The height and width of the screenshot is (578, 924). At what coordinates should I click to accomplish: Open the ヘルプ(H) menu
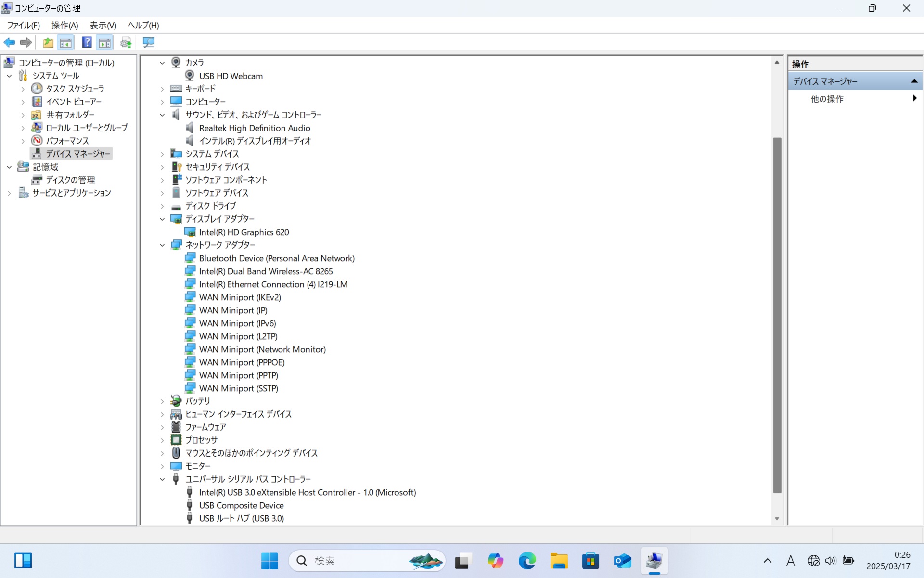(143, 25)
